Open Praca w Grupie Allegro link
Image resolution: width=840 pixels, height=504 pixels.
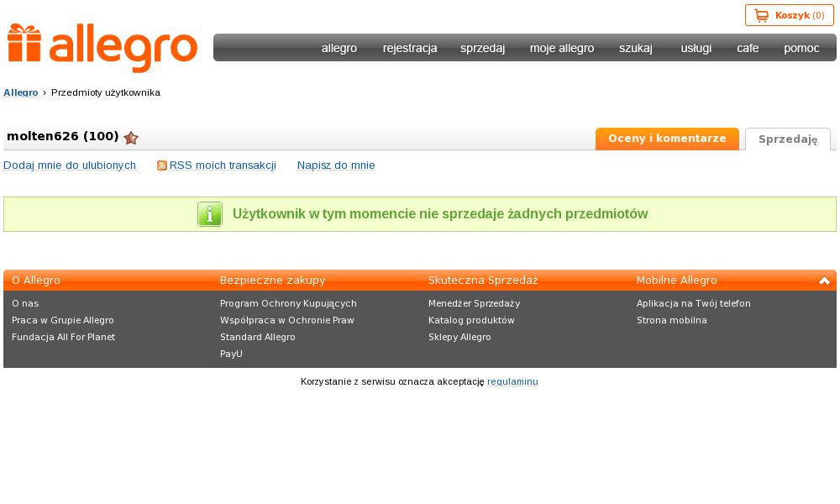tap(63, 320)
